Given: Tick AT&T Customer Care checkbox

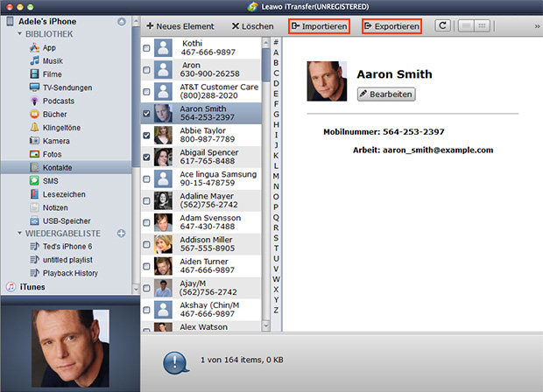Looking at the screenshot, I should click(146, 92).
